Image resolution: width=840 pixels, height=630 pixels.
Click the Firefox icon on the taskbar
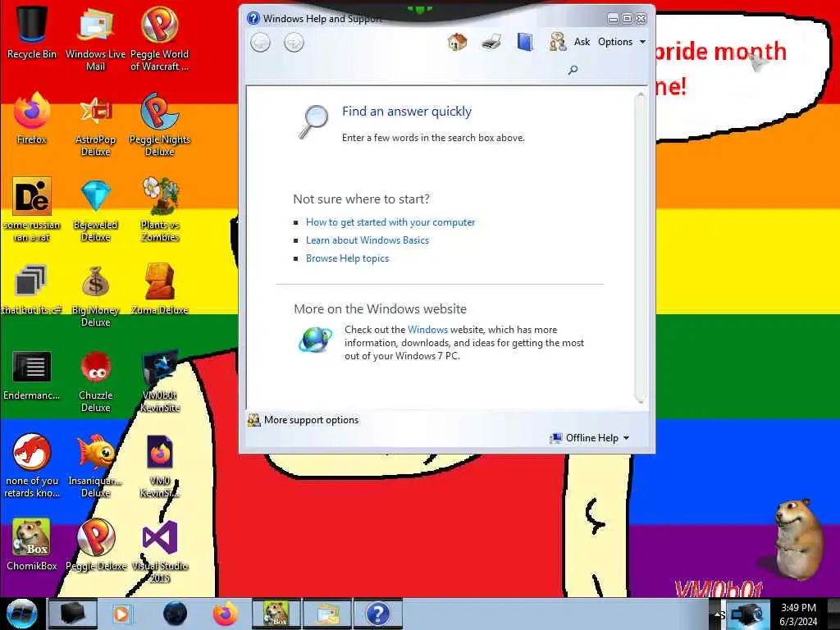tap(225, 614)
